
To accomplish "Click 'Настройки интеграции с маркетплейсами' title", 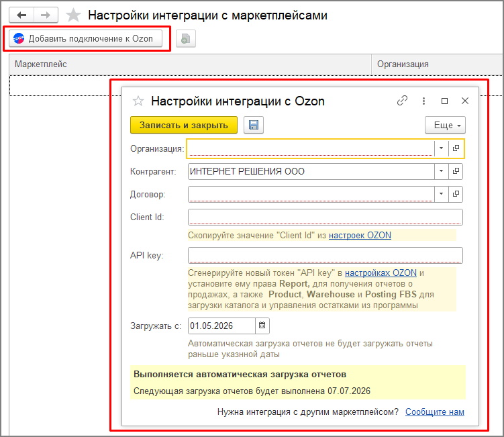I will click(x=207, y=15).
